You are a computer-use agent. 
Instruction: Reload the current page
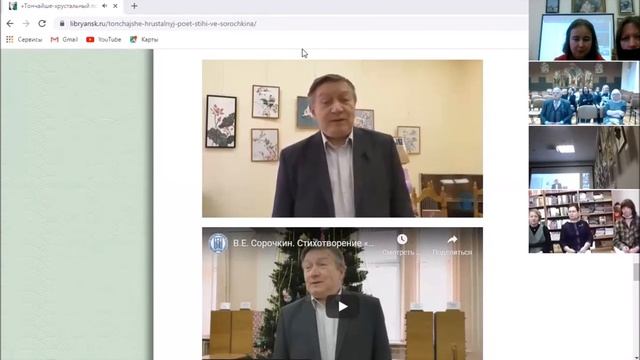coord(42,24)
